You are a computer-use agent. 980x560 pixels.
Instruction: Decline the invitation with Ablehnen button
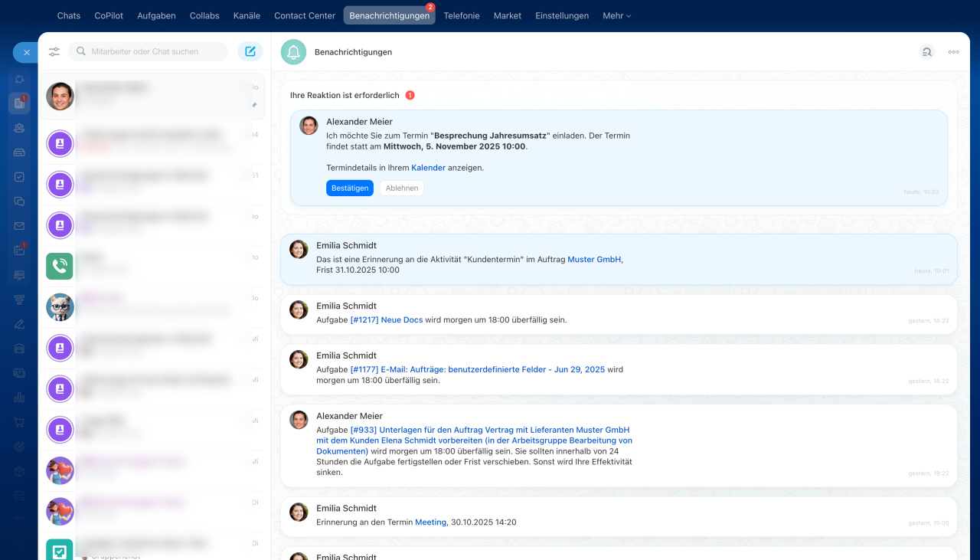click(401, 188)
